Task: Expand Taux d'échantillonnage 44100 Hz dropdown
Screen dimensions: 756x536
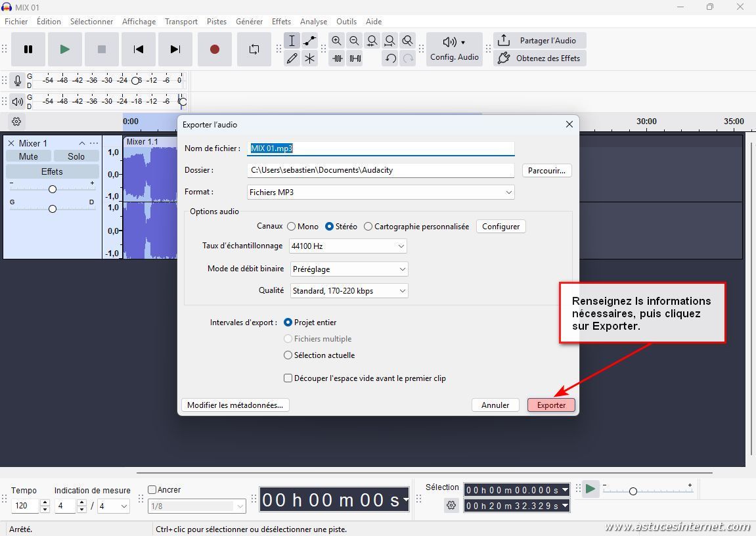Action: point(347,246)
